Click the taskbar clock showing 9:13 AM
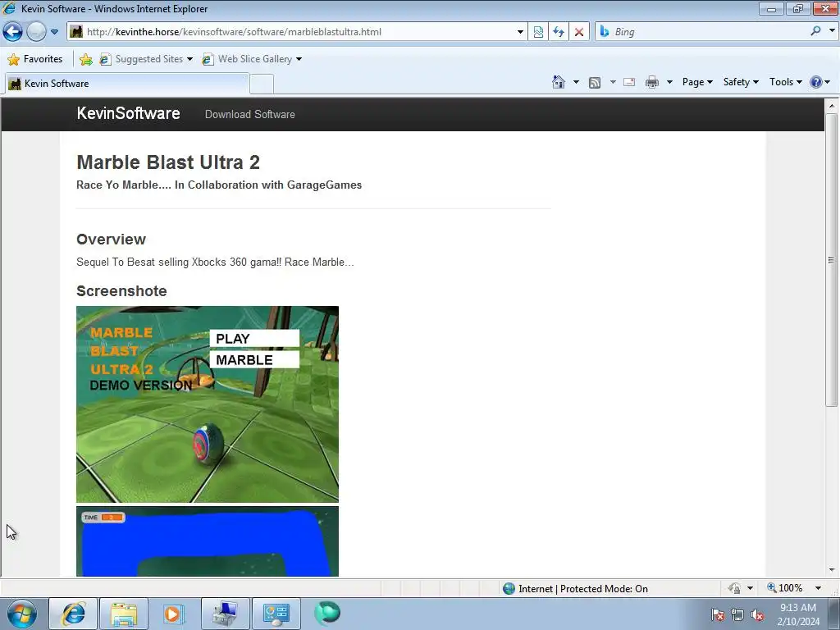Viewport: 840px width, 630px height. pos(798,614)
